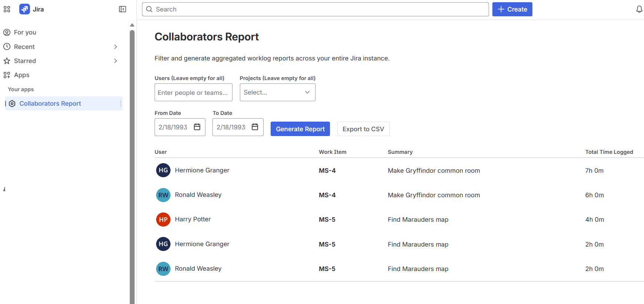Expand the Starred menu chevron

tap(115, 61)
